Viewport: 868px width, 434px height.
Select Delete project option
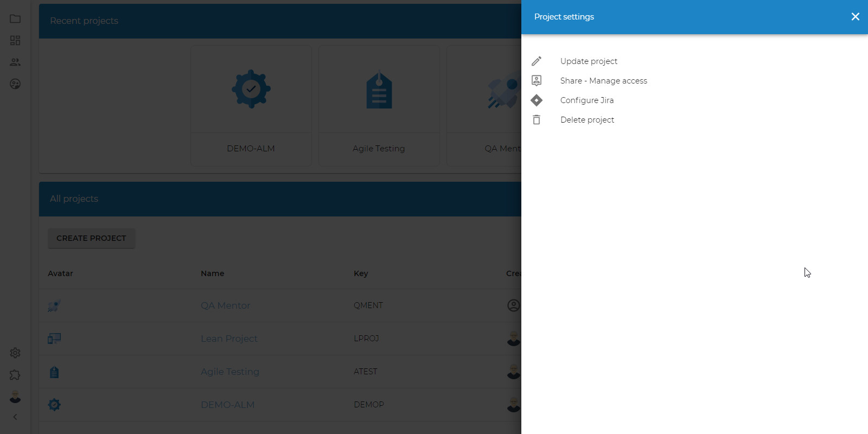pyautogui.click(x=587, y=120)
